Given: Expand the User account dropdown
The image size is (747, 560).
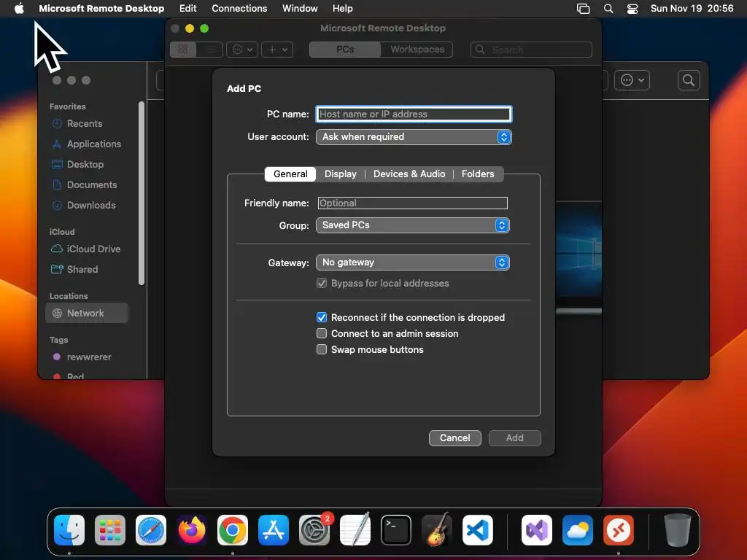Looking at the screenshot, I should (x=414, y=137).
